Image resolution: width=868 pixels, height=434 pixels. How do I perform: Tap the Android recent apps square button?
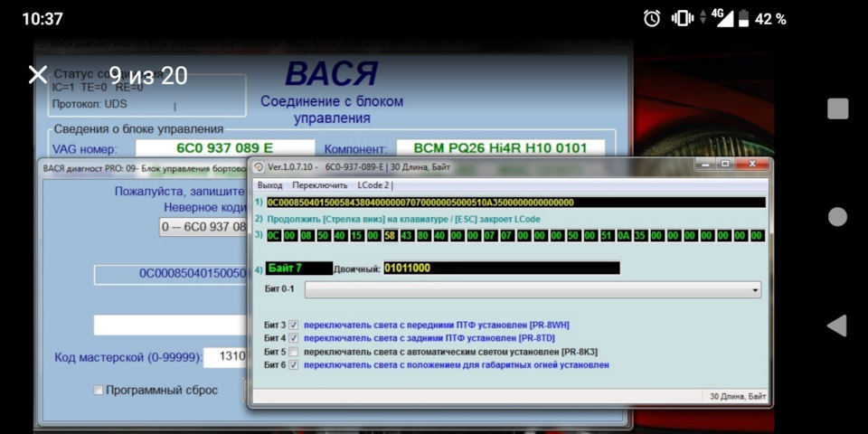(x=837, y=108)
